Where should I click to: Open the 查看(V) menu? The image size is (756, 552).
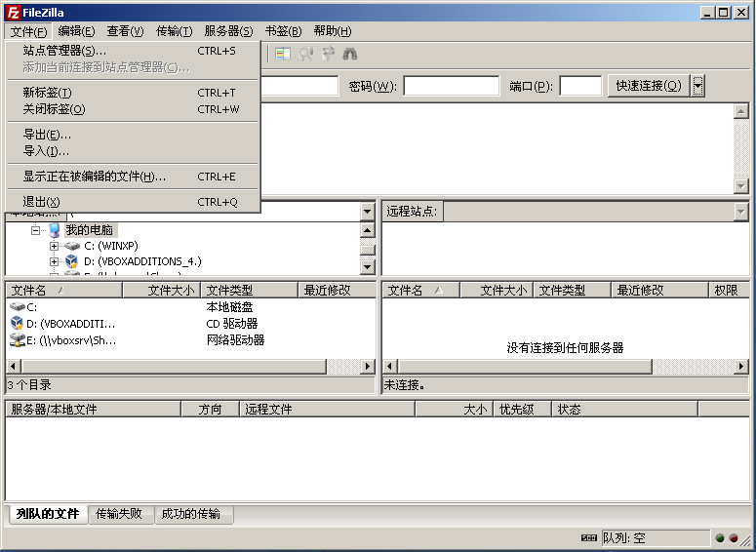pos(126,31)
